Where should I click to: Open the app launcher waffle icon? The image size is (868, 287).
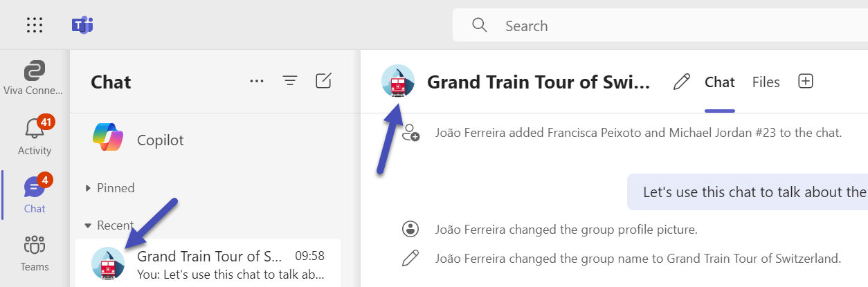coord(35,26)
